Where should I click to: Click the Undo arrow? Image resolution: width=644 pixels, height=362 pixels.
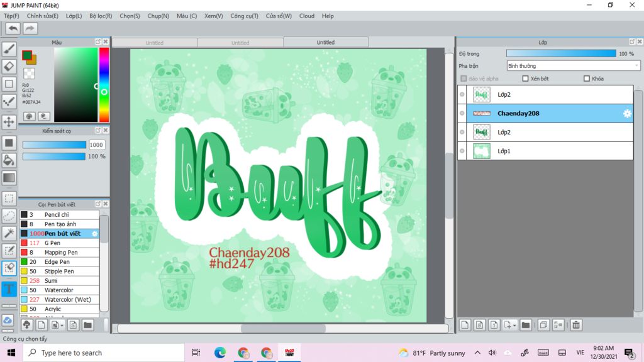[13, 28]
